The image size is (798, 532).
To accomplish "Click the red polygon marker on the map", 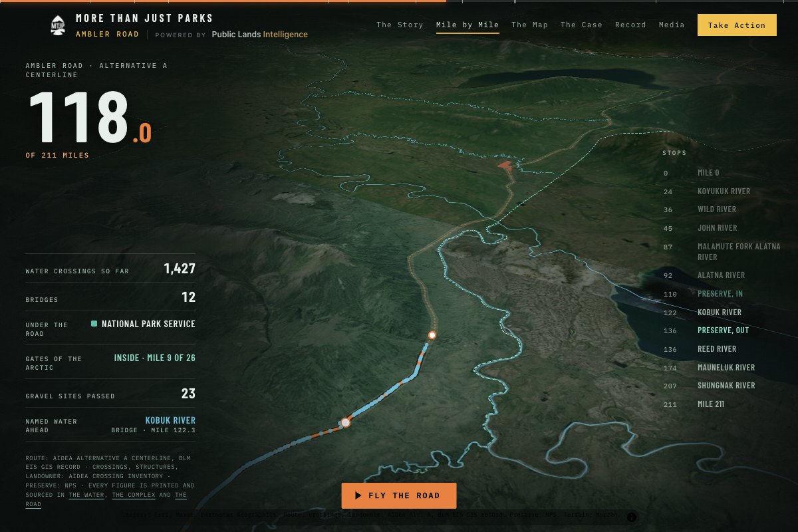I will coord(506,165).
